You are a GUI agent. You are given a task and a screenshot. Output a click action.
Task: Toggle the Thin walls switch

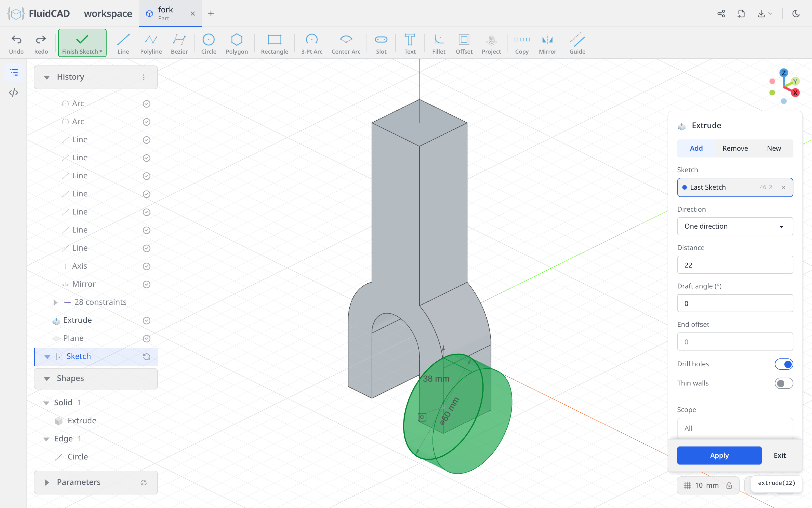tap(784, 383)
